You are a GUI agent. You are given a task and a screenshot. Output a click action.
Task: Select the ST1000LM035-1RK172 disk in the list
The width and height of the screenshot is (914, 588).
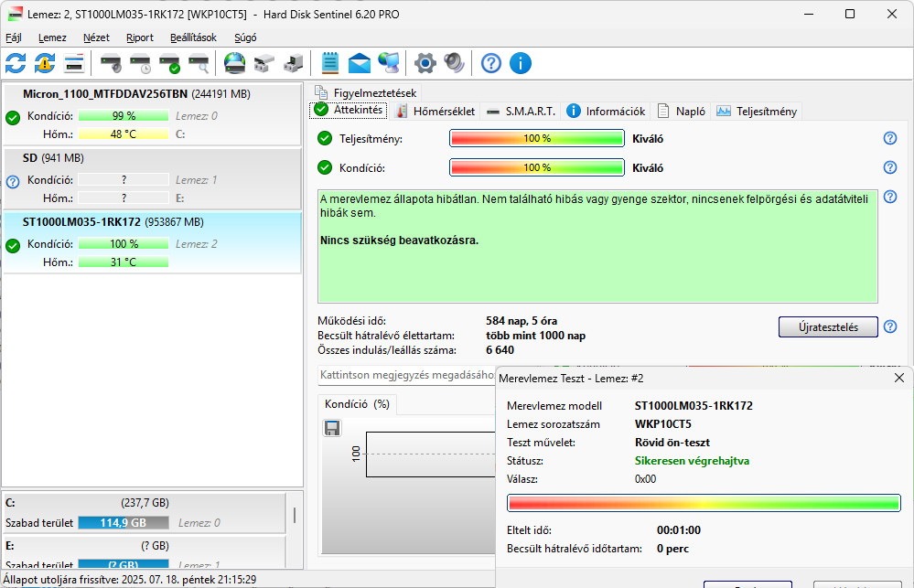click(x=153, y=242)
